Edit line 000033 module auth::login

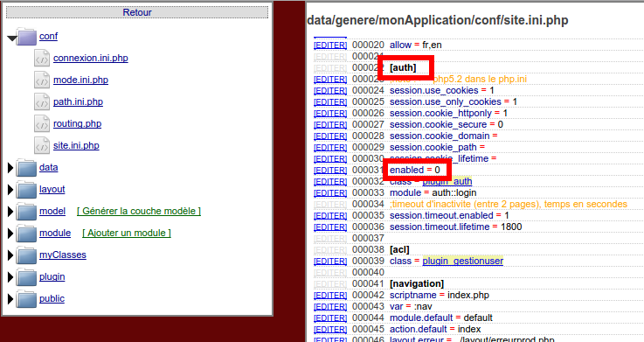tap(330, 192)
